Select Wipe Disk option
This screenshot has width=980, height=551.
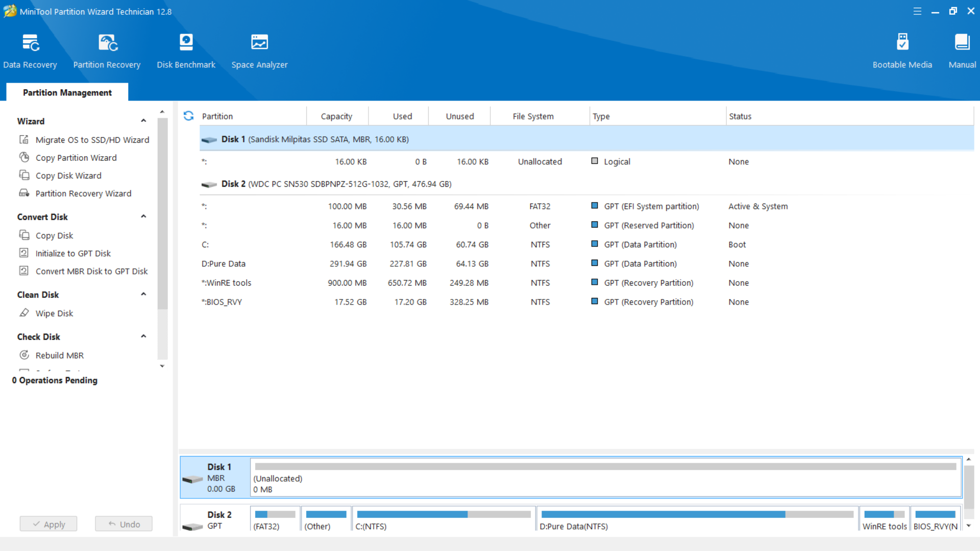coord(55,313)
